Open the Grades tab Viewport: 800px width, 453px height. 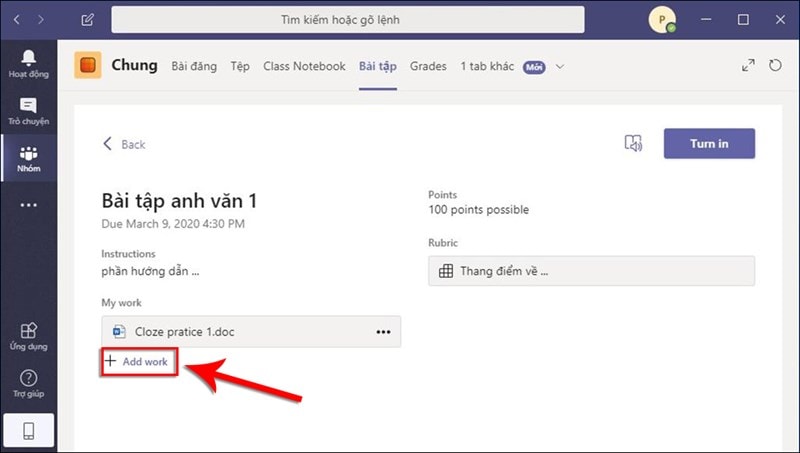coord(428,66)
